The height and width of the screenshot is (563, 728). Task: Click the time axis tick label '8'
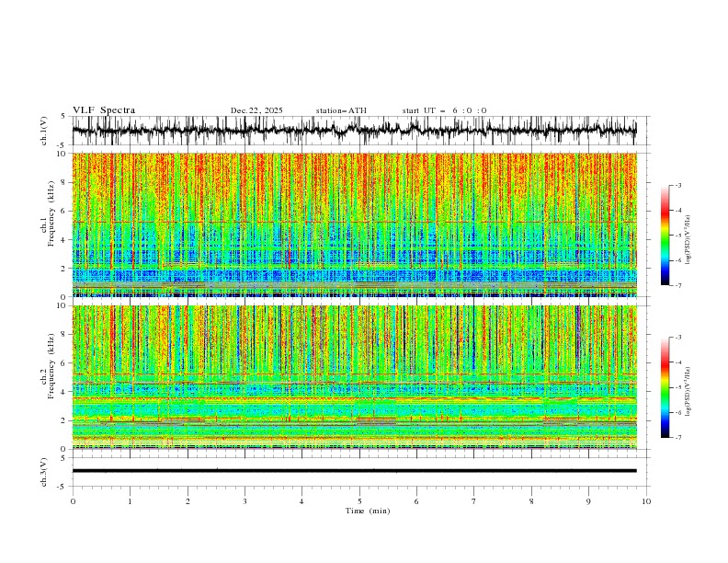coord(531,501)
